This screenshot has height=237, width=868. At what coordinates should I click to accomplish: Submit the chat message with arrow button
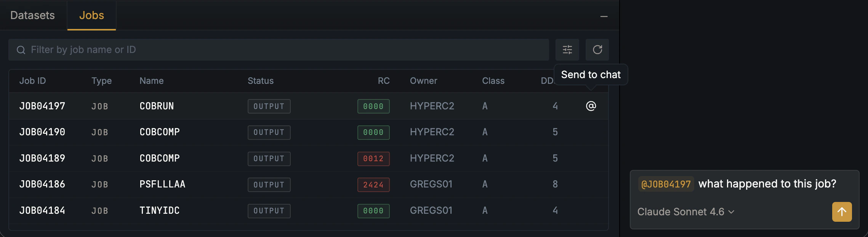click(x=842, y=212)
